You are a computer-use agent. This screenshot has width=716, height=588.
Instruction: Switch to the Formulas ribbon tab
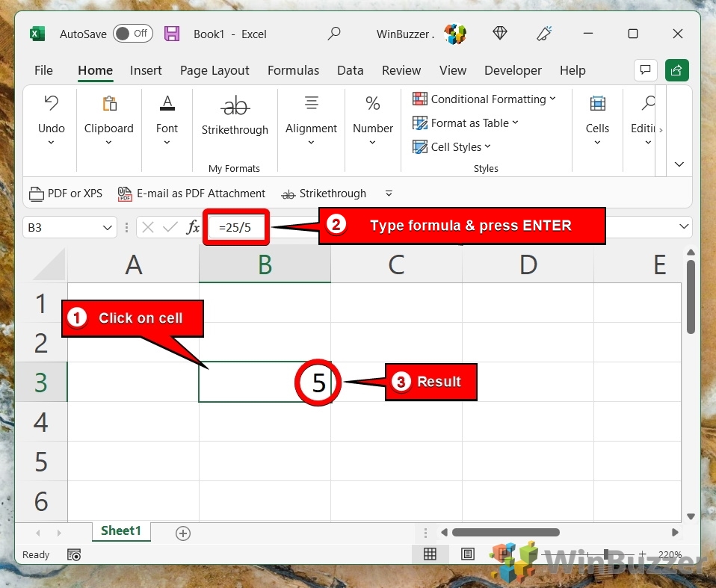point(293,70)
